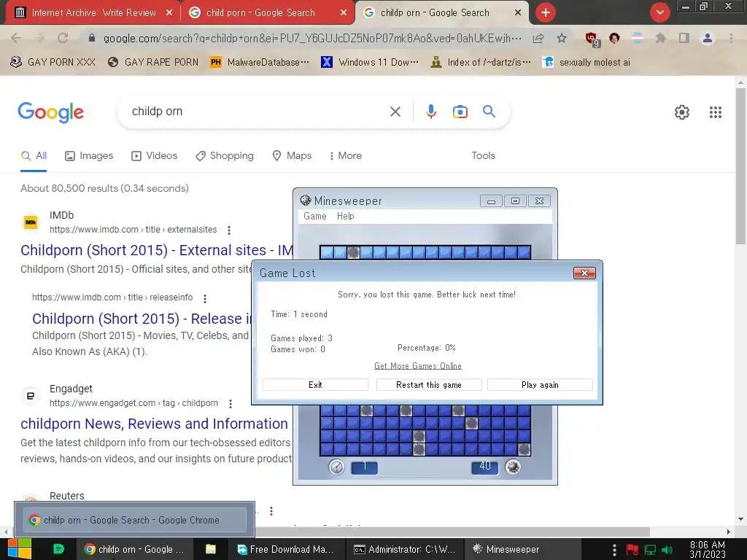Open the Windows Start button
Image resolution: width=747 pixels, height=560 pixels.
click(20, 549)
